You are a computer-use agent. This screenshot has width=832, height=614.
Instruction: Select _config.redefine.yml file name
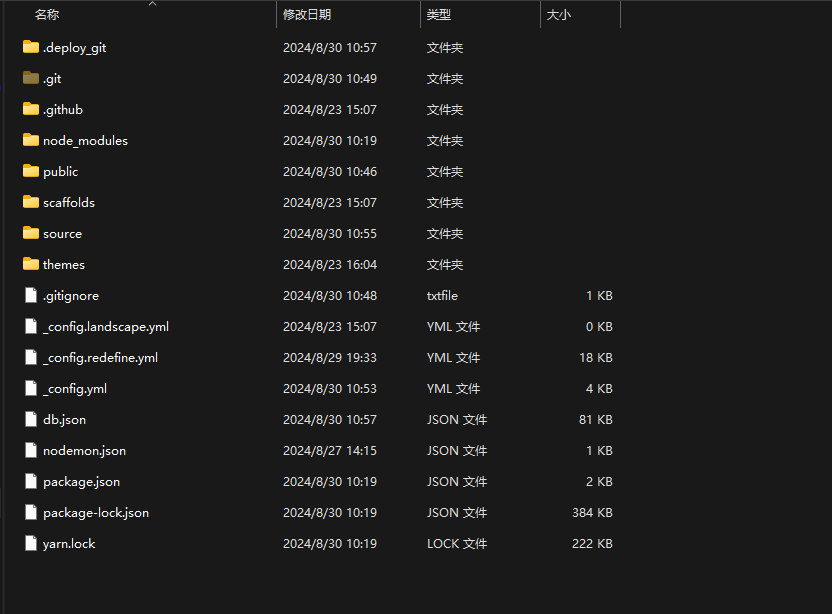(100, 357)
